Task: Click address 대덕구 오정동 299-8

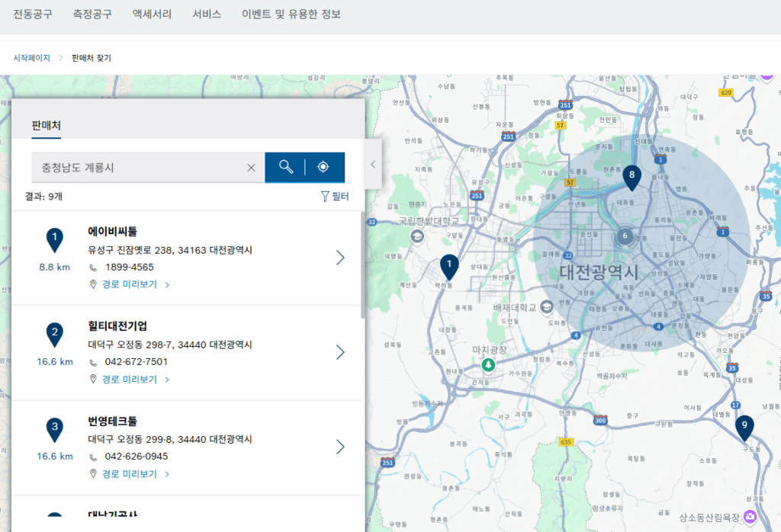Action: tap(170, 439)
